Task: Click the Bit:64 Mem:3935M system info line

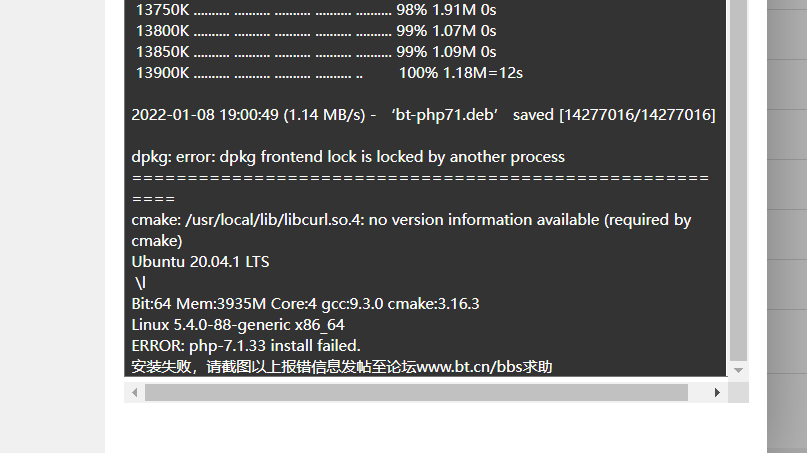Action: pos(305,304)
